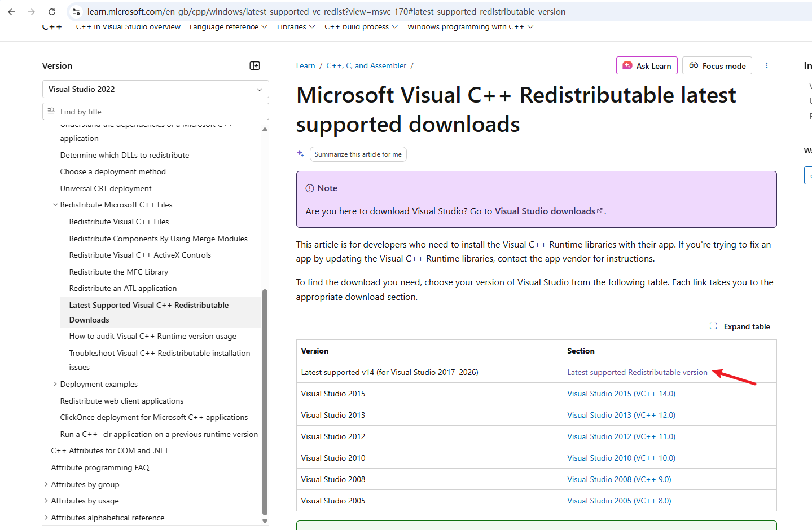Collapse the table of contents panel icon
812x530 pixels.
255,66
